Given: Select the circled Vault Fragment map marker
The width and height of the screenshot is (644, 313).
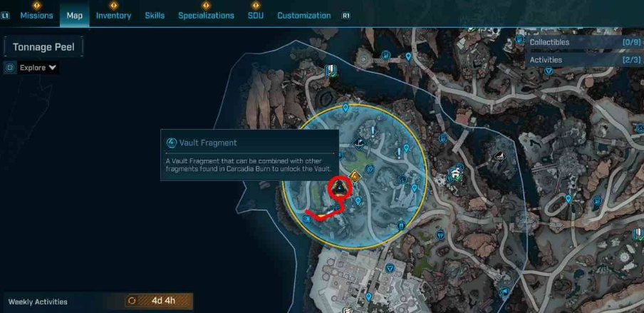Looking at the screenshot, I should 340,189.
